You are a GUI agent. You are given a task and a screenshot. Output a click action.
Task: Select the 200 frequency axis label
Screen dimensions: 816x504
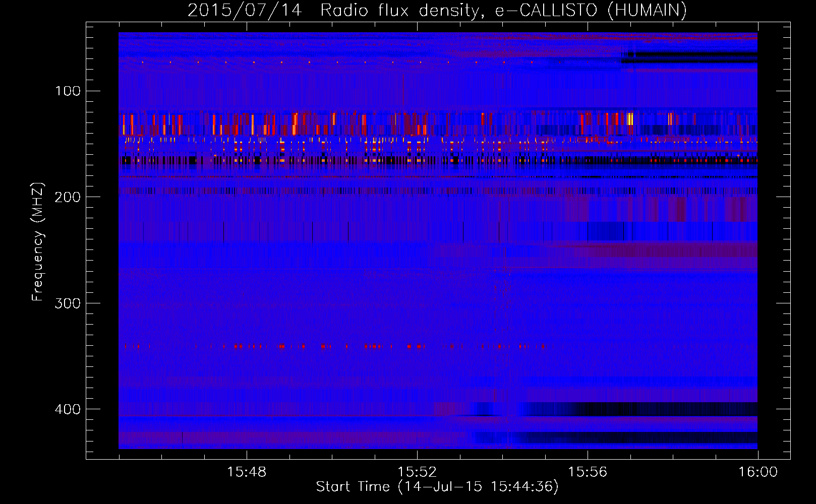pyautogui.click(x=68, y=197)
